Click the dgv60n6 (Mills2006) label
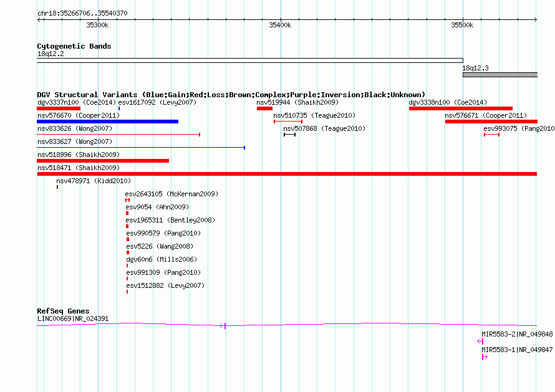 162,259
